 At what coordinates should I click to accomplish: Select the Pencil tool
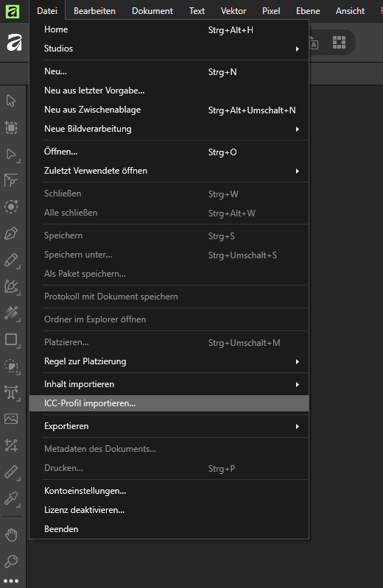coord(12,261)
